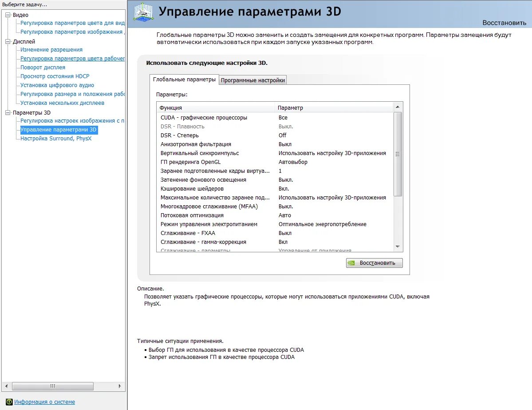The height and width of the screenshot is (410, 532).
Task: Click settings list scroll down arrow
Action: tap(398, 247)
